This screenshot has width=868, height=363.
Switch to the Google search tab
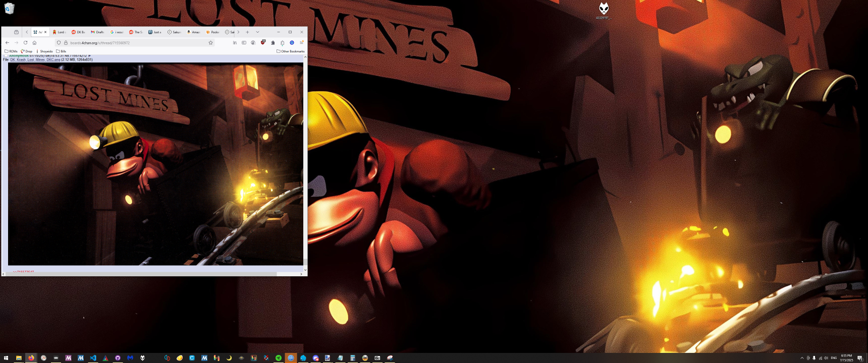point(117,32)
